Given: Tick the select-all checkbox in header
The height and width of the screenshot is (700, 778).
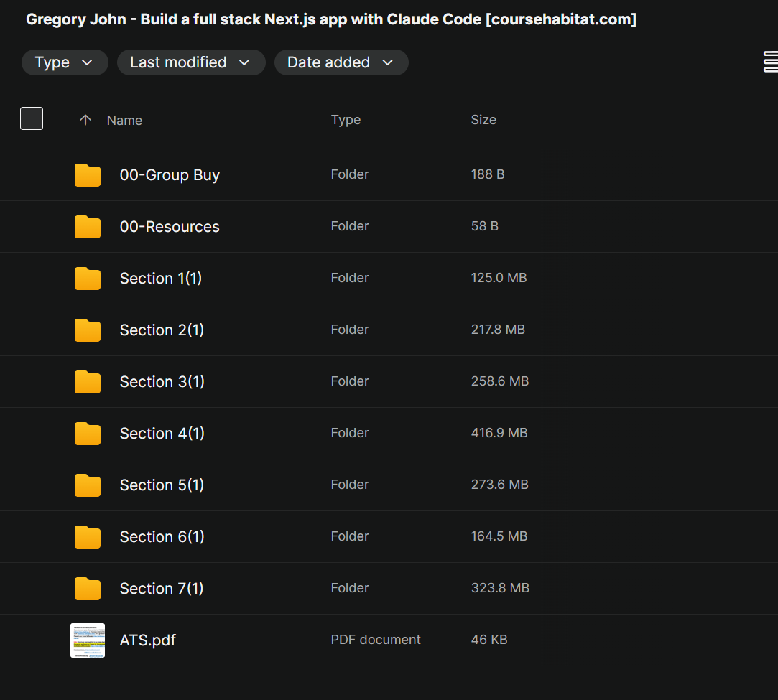Looking at the screenshot, I should [32, 118].
